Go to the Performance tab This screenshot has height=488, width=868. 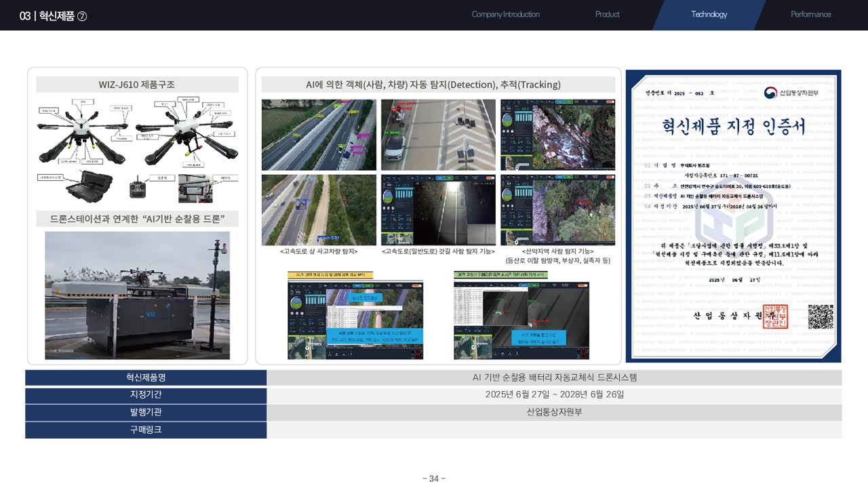[810, 14]
